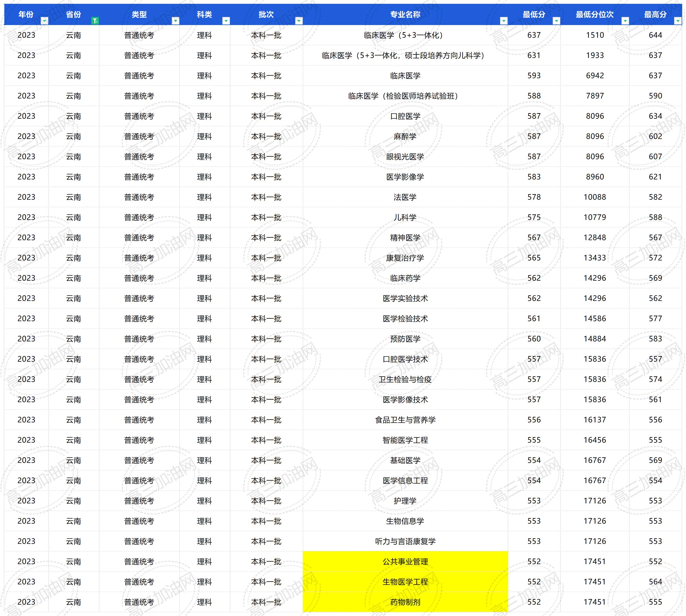Select highest score 634 in 口腔医学 row
The width and height of the screenshot is (686, 616).
(655, 116)
